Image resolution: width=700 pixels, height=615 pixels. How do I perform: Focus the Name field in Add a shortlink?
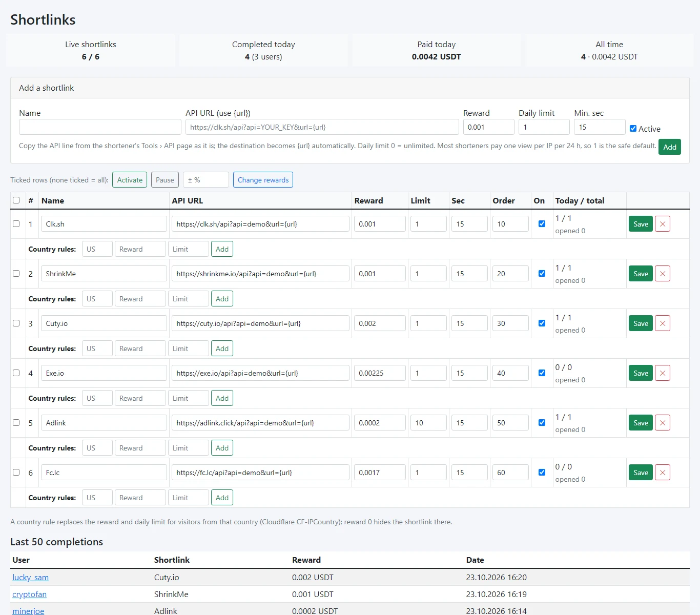pos(100,127)
